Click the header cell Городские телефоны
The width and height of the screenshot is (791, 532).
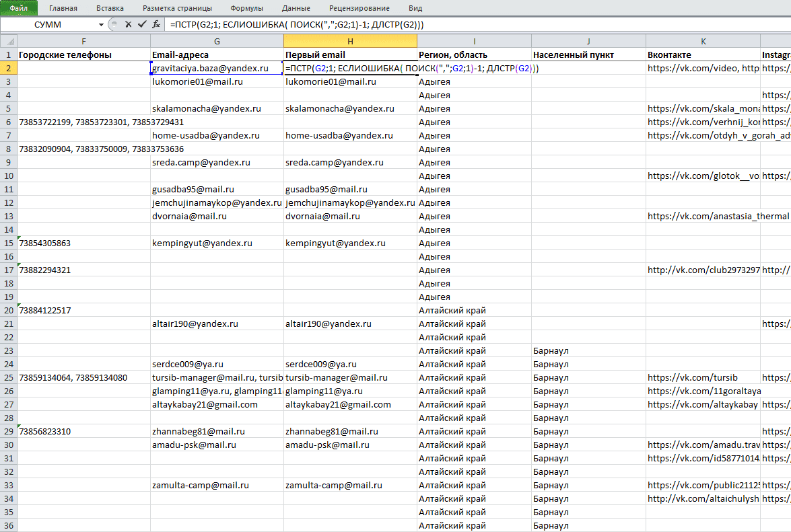point(83,55)
